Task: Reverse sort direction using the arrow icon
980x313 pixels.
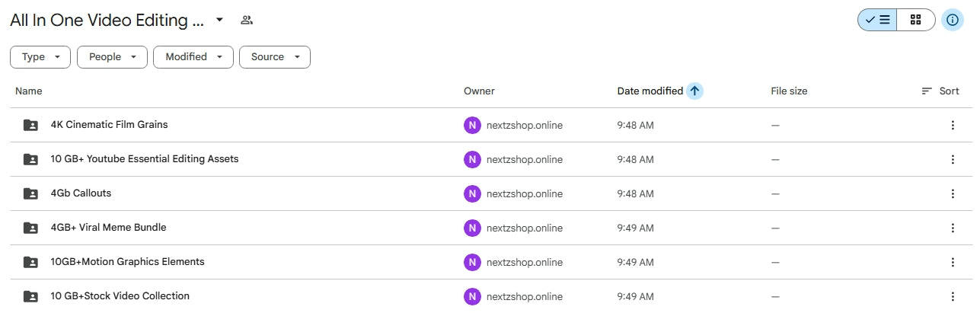Action: tap(694, 91)
